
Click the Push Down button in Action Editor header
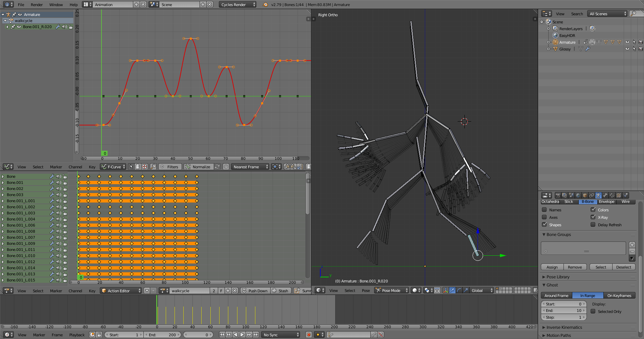click(x=255, y=290)
